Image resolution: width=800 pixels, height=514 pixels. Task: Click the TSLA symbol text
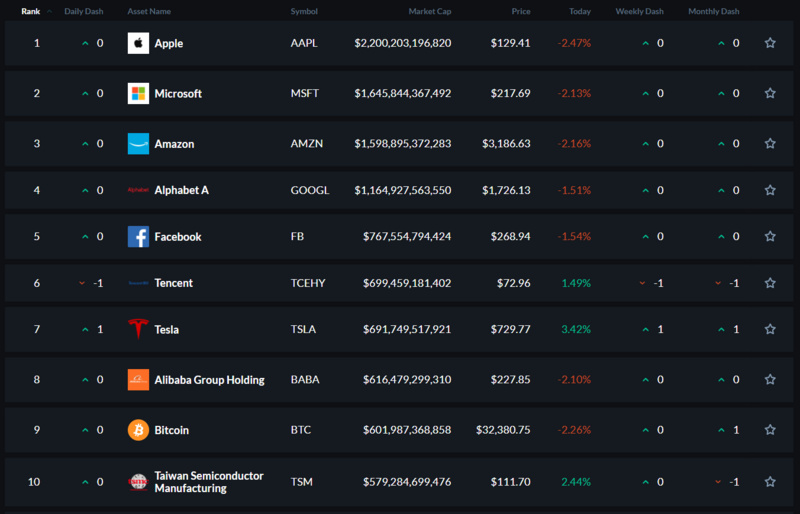303,329
